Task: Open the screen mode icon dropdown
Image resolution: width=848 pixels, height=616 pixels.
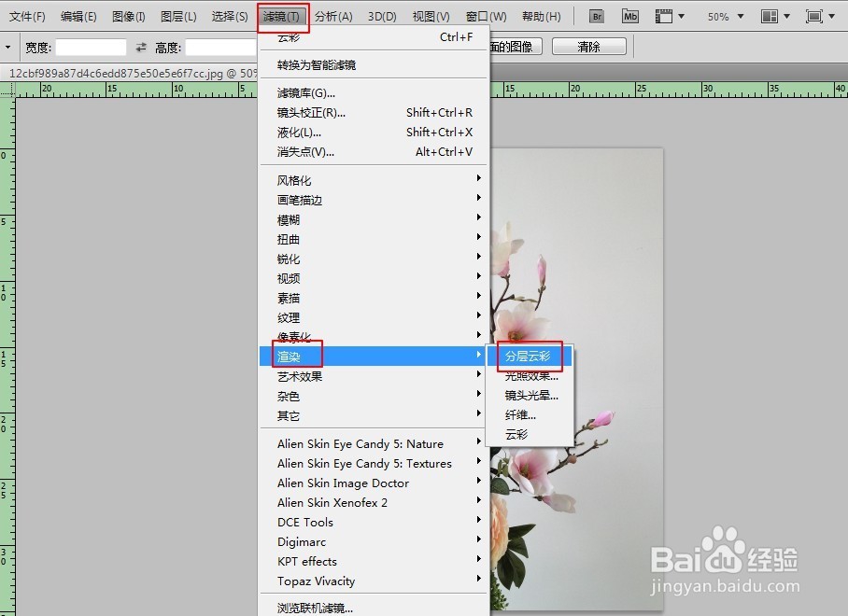Action: tap(820, 16)
